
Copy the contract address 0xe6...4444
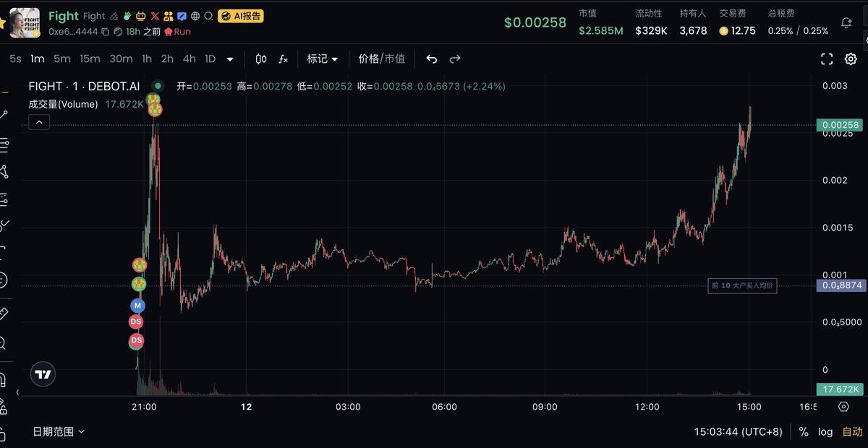click(x=106, y=32)
